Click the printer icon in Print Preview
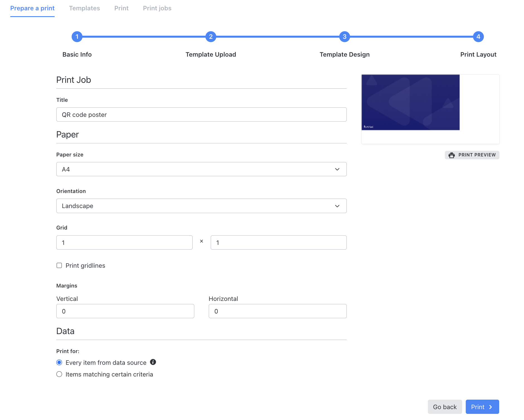The image size is (524, 420). coord(452,155)
